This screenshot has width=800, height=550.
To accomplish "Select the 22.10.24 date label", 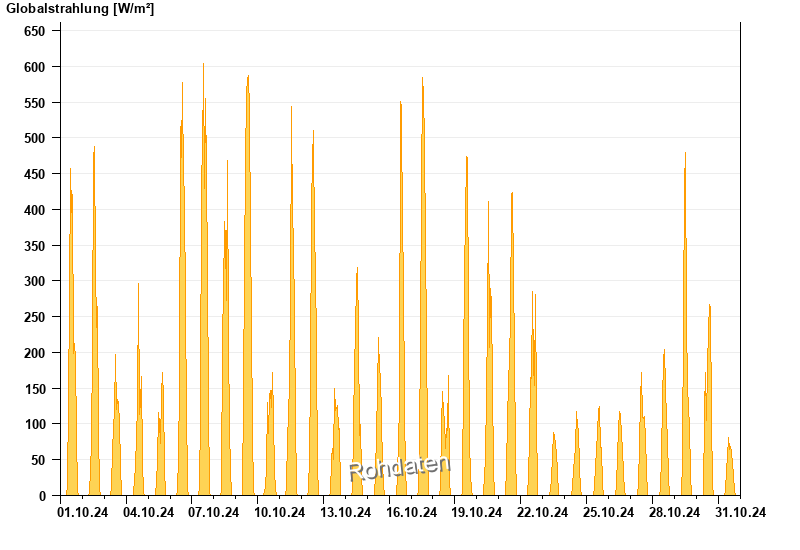I will click(x=542, y=512).
